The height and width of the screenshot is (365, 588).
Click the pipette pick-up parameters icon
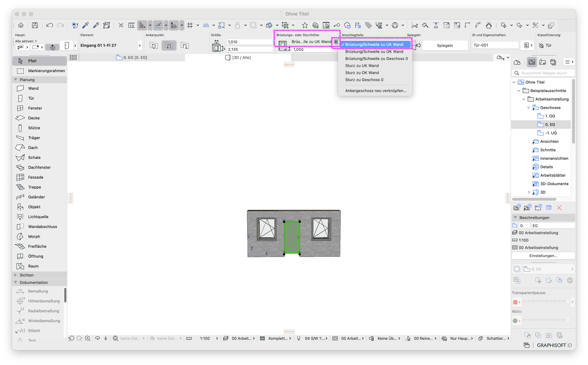pyautogui.click(x=85, y=25)
